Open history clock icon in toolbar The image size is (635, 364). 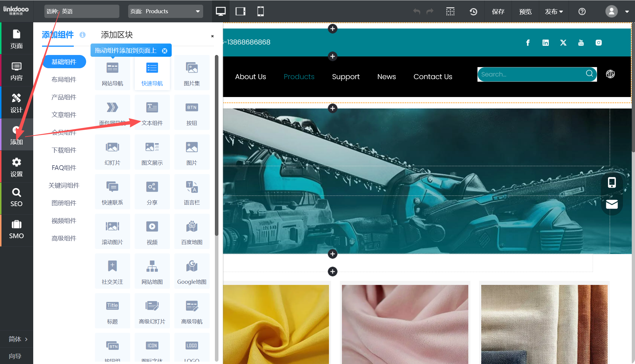473,11
